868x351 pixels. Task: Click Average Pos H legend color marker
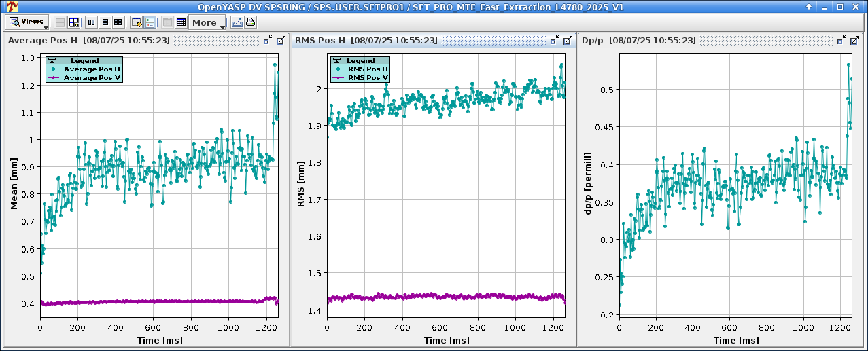[54, 69]
